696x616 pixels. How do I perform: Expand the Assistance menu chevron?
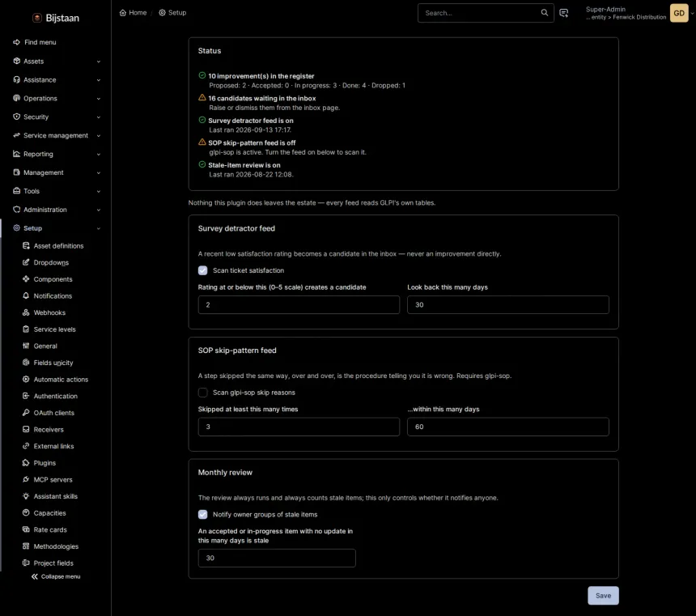[99, 80]
